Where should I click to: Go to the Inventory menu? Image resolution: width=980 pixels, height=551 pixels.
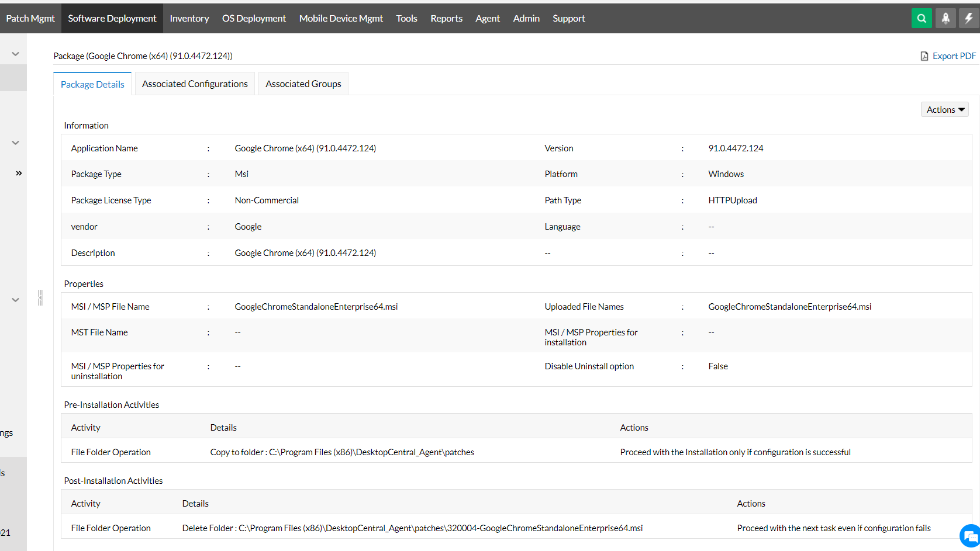189,18
